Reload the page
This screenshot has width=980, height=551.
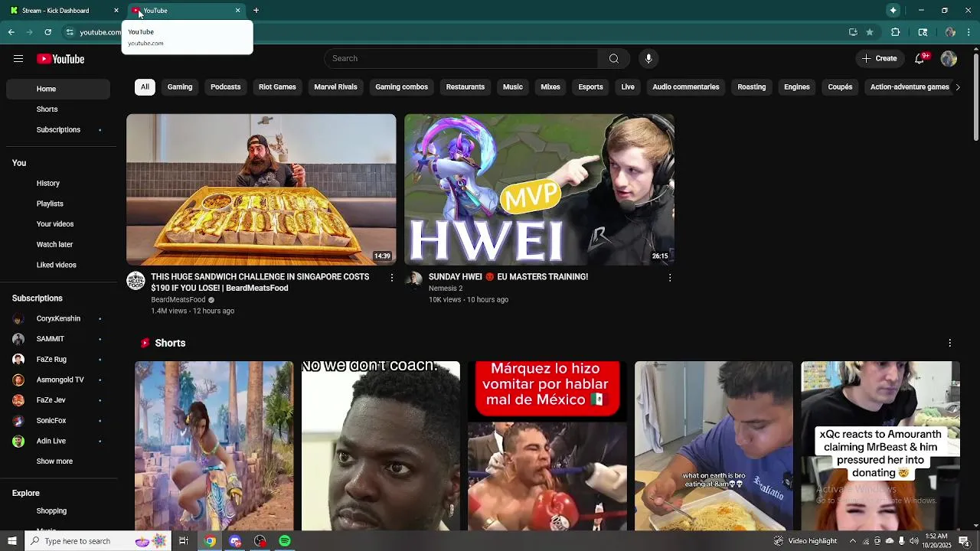tap(47, 32)
